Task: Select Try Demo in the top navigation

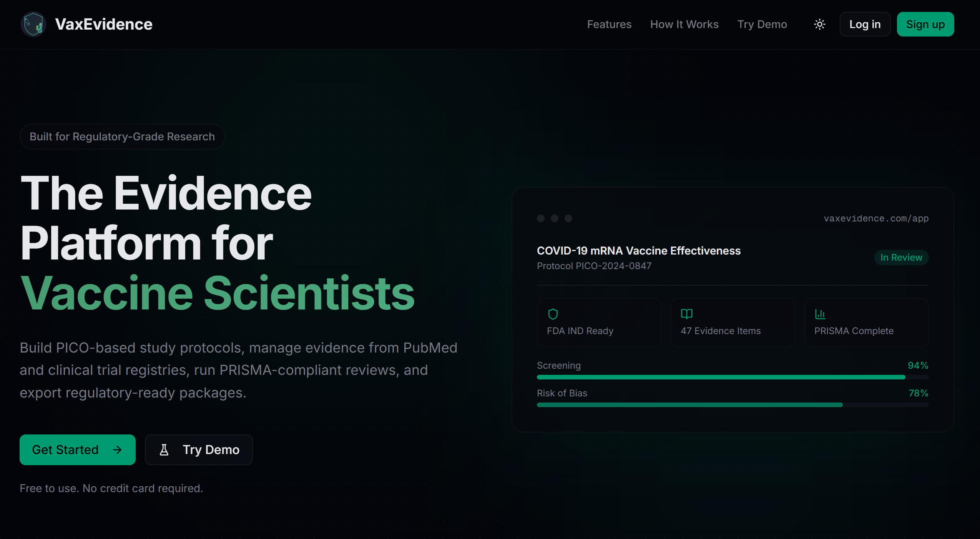Action: point(762,24)
